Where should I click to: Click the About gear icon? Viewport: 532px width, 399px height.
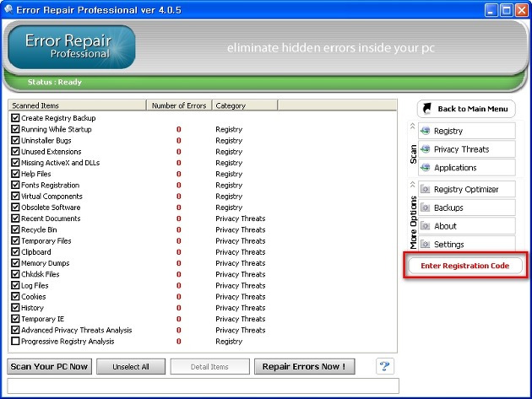click(425, 226)
